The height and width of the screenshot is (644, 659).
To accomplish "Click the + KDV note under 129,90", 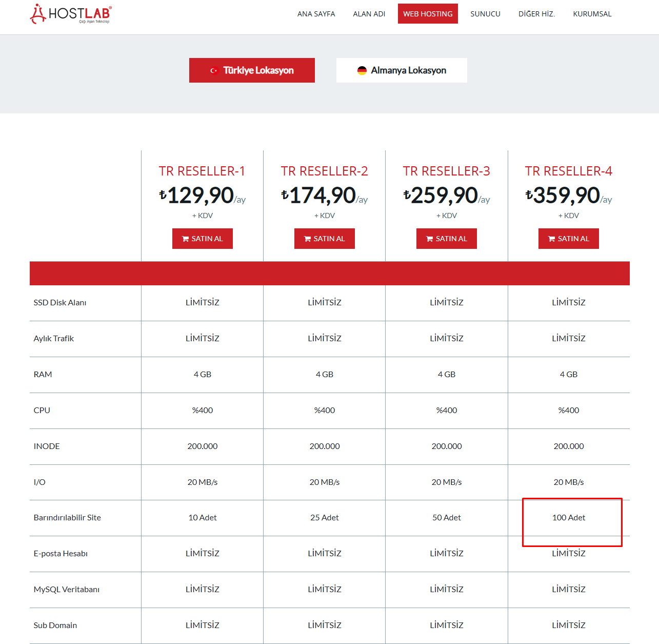I will coord(203,216).
